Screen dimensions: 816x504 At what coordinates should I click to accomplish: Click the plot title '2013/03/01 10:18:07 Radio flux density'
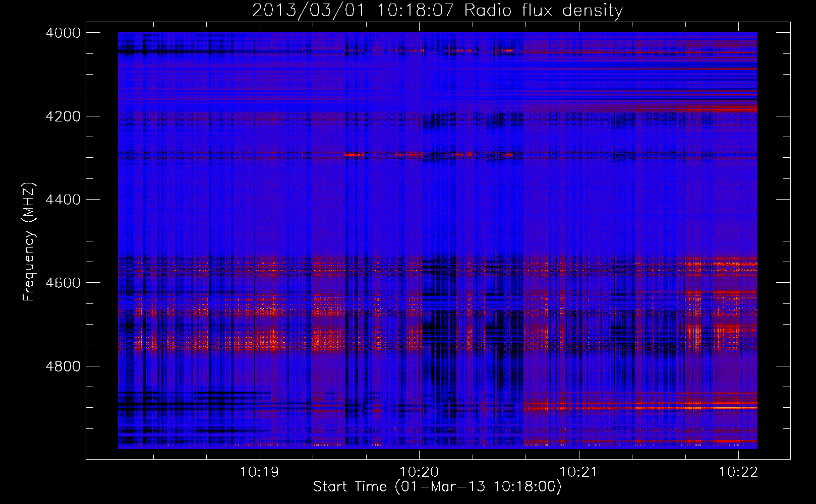[x=437, y=10]
